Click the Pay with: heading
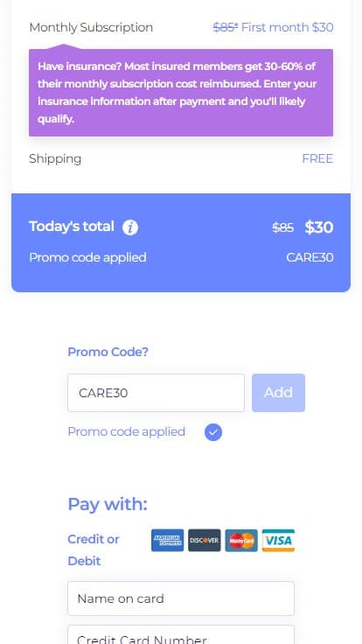Screen dimensions: 362x644 click(x=108, y=504)
